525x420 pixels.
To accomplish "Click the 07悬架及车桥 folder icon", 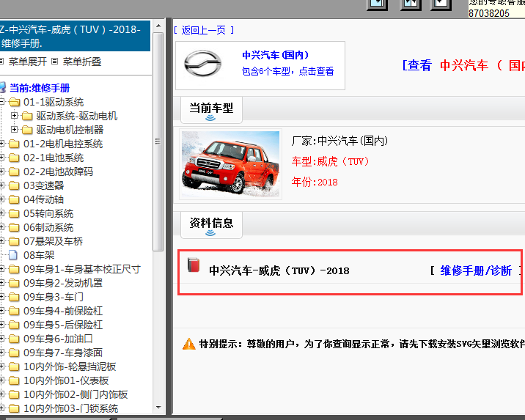I will coord(14,241).
